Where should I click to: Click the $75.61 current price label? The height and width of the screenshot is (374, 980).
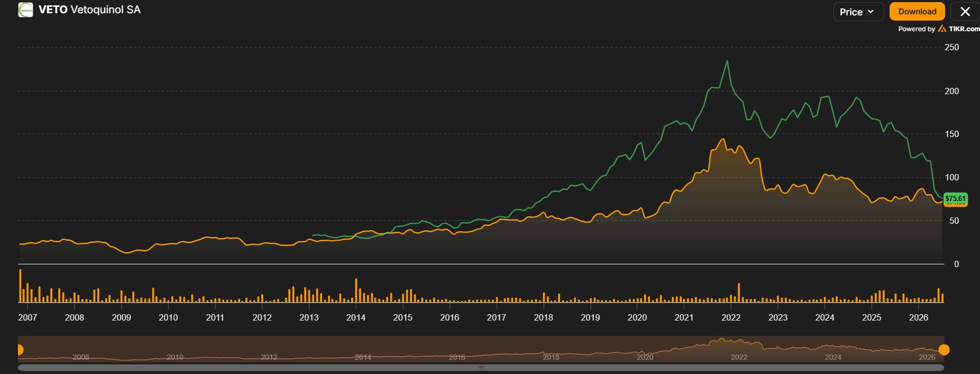click(x=956, y=199)
